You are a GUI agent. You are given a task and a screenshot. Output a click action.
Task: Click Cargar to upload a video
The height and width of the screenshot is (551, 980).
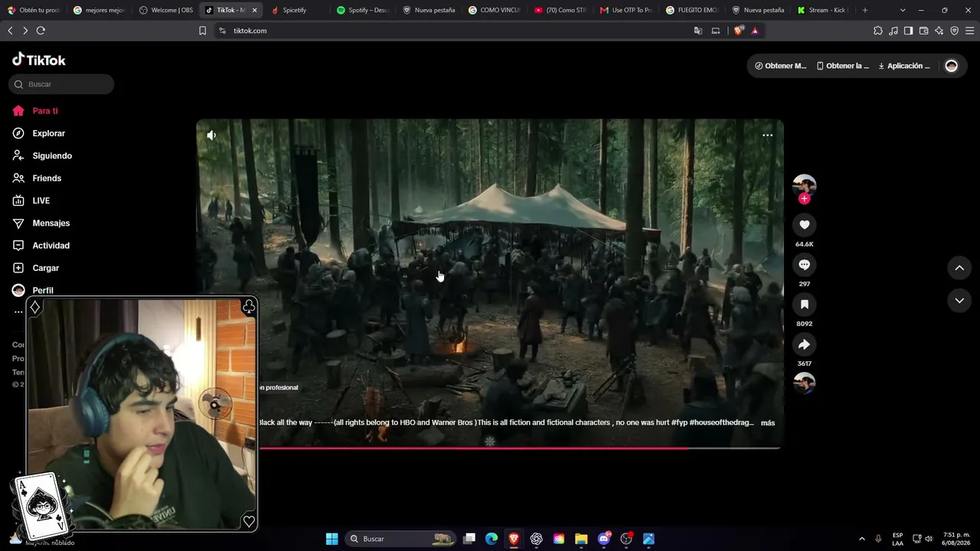pyautogui.click(x=36, y=268)
